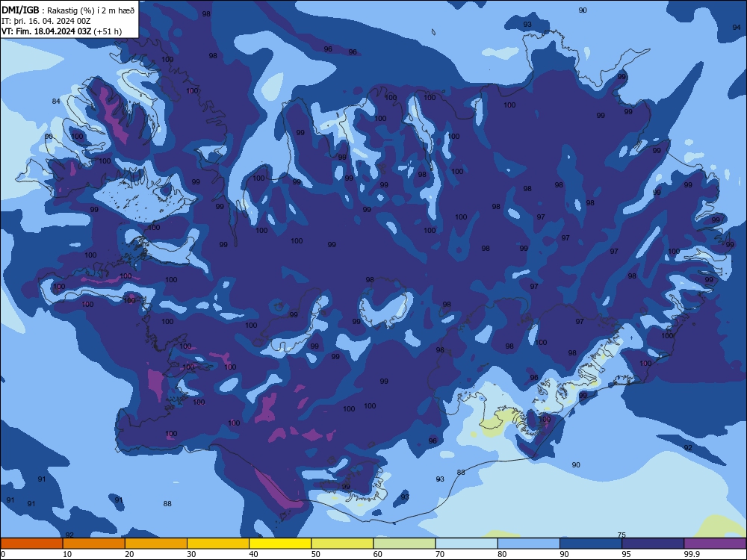Click the '94' humidity value on the map

click(737, 28)
